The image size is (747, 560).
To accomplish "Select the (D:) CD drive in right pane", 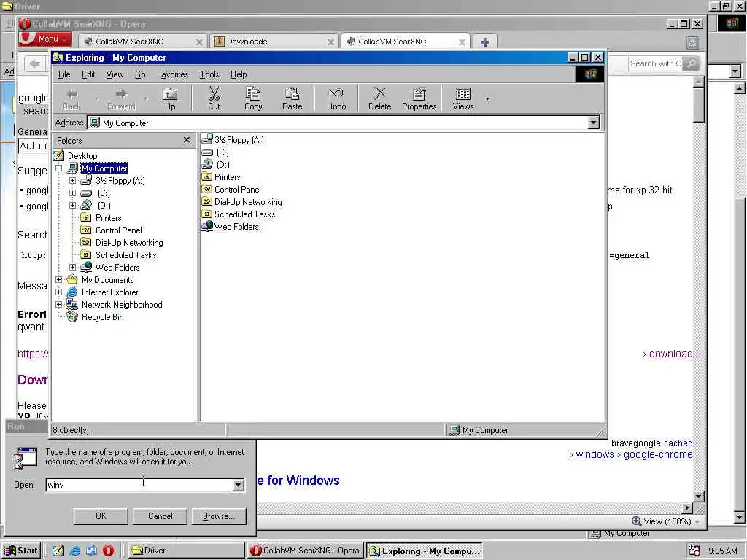I will pyautogui.click(x=216, y=165).
